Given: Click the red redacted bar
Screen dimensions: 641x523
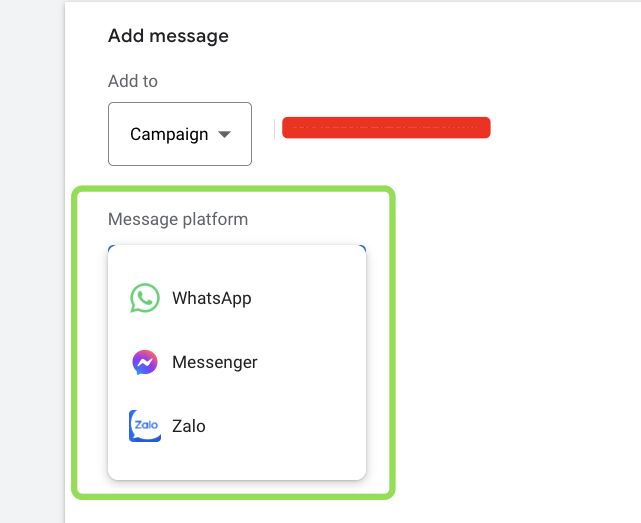Looking at the screenshot, I should [x=386, y=128].
